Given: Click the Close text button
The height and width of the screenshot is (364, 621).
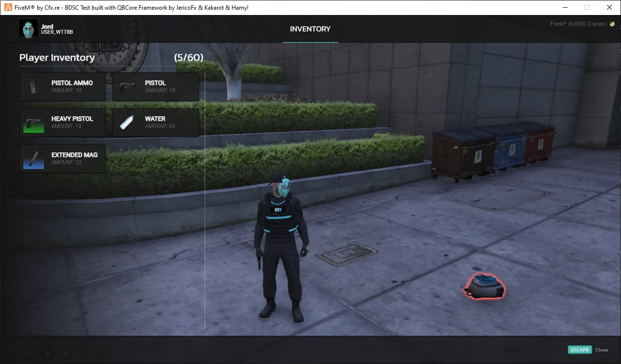Looking at the screenshot, I should coord(601,349).
